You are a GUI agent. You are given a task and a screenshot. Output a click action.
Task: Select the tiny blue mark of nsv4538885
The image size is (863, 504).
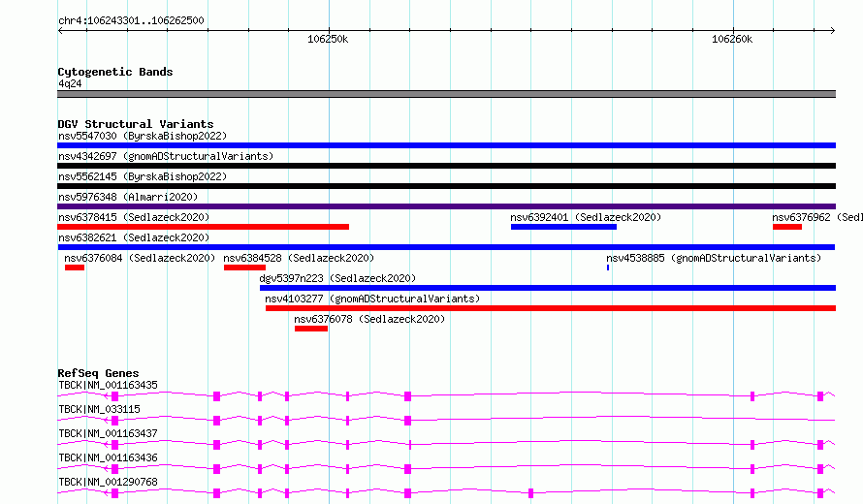pos(608,268)
